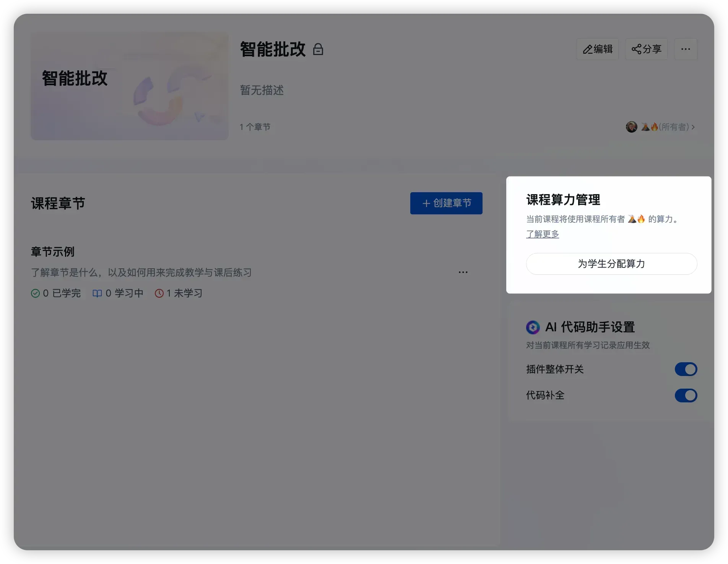The width and height of the screenshot is (728, 564).
Task: Open the 分享 share option
Action: (646, 49)
